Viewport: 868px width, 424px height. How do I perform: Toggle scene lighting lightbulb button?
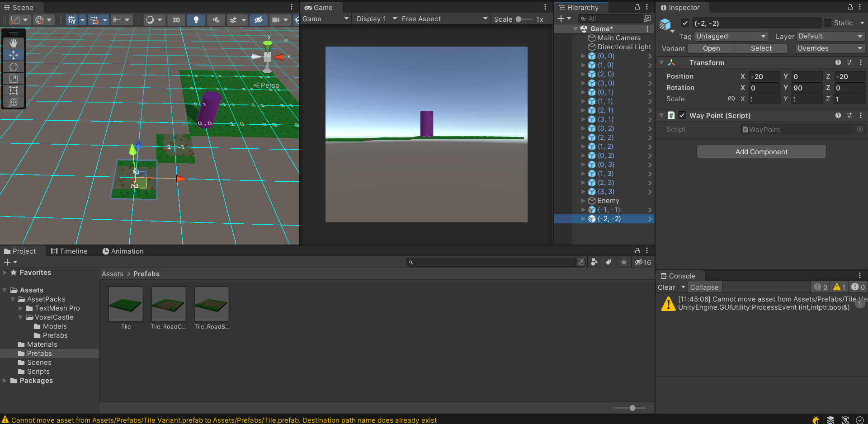pos(196,20)
